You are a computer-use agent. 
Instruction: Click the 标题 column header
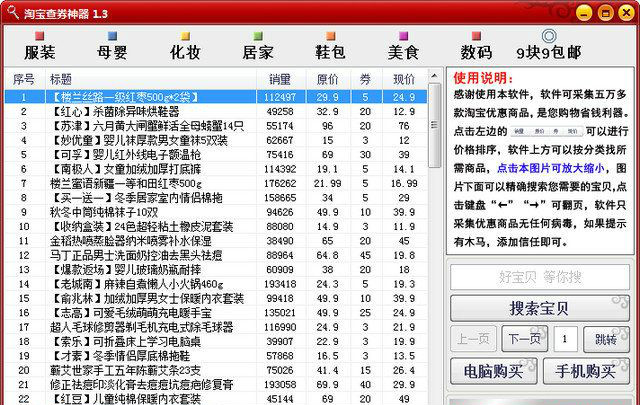(151, 79)
